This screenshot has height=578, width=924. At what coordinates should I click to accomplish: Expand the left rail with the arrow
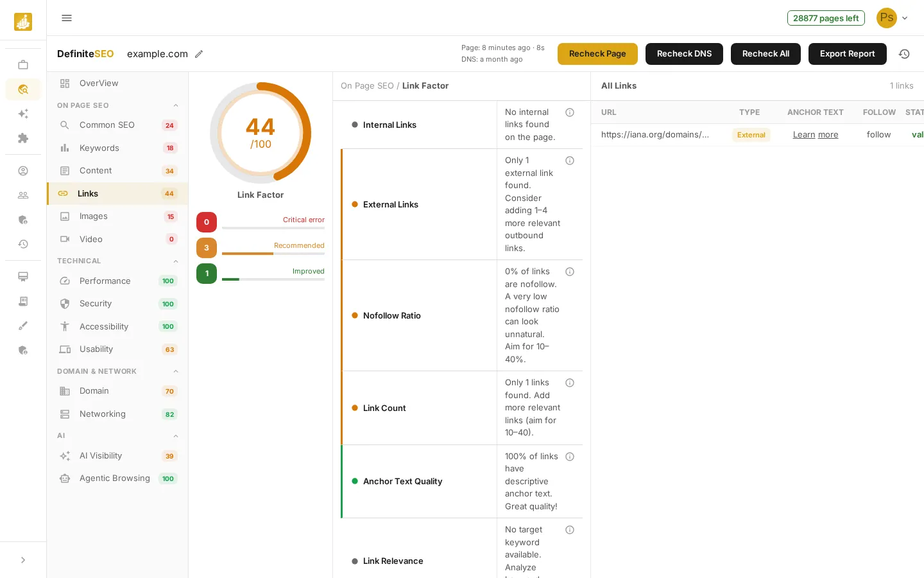23,560
